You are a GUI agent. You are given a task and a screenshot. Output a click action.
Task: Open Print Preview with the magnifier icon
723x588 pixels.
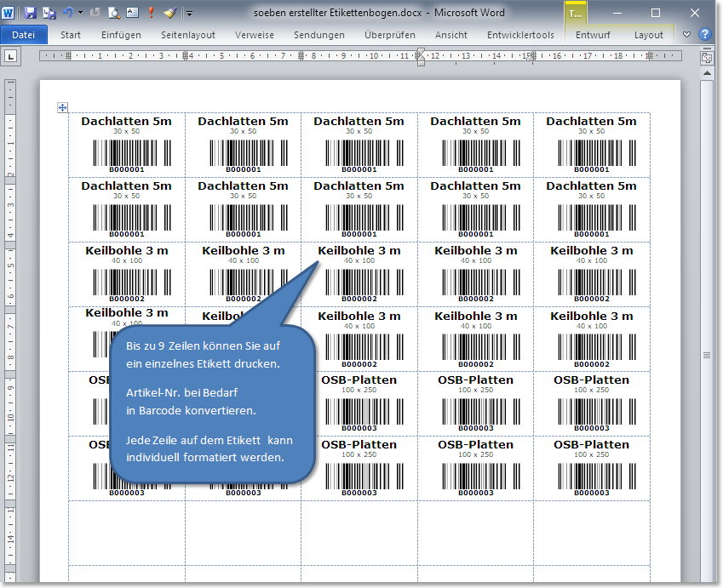[x=114, y=13]
